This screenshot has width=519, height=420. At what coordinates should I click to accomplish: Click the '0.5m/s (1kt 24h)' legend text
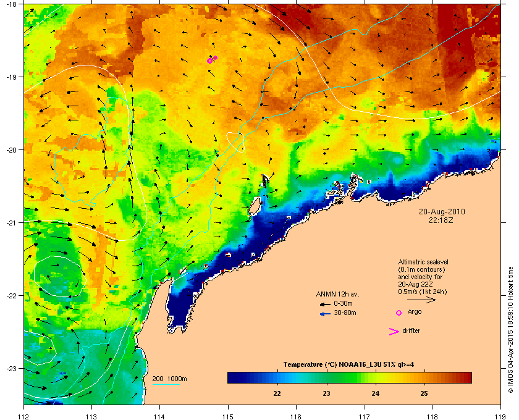(423, 292)
